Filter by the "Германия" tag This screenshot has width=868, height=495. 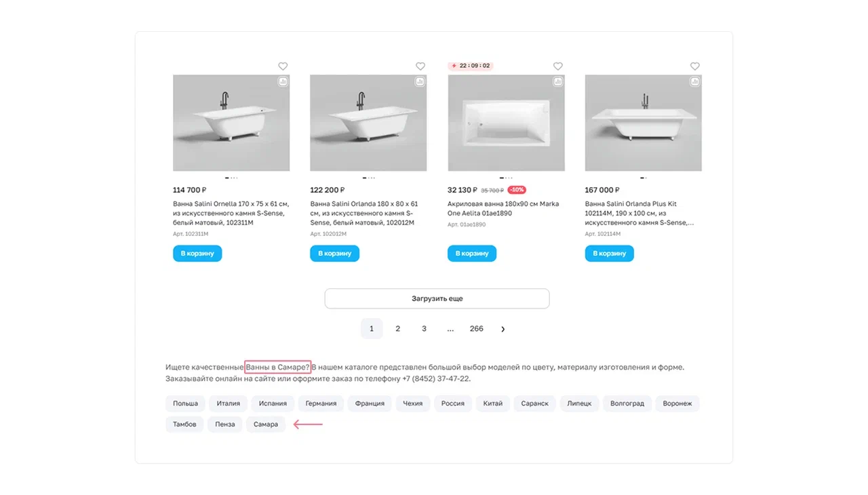pos(321,403)
